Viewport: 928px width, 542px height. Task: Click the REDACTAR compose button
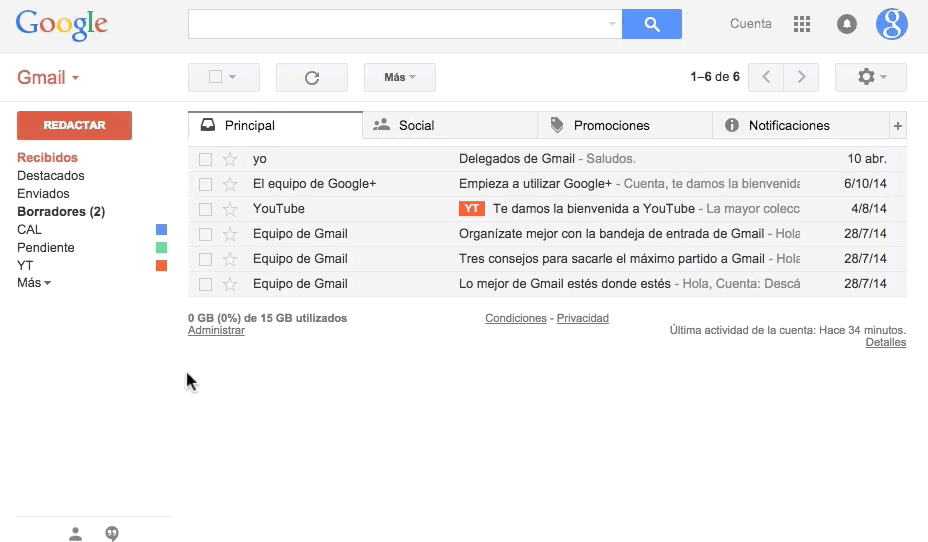click(75, 125)
